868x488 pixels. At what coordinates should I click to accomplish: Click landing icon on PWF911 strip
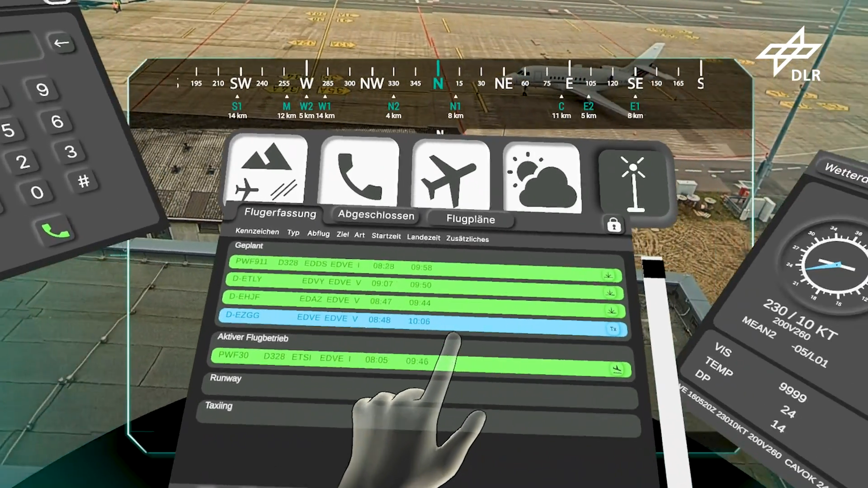[608, 275]
